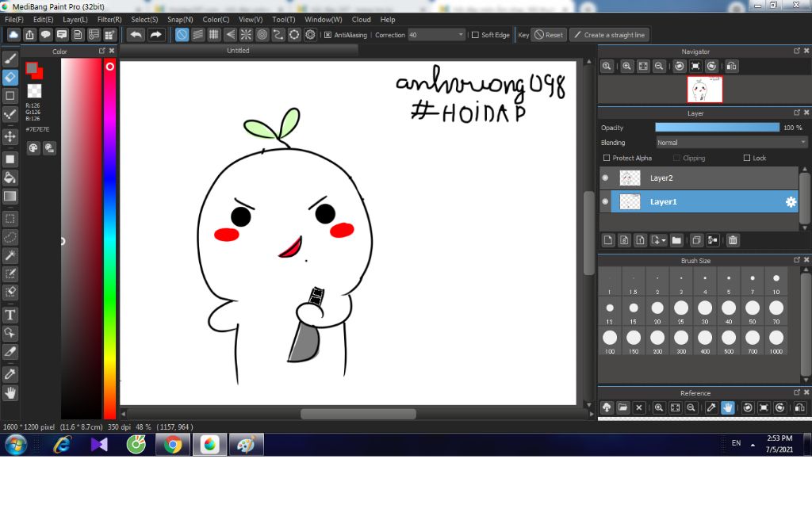Toggle hand tool in Reference panel
812x524 pixels.
click(728, 407)
